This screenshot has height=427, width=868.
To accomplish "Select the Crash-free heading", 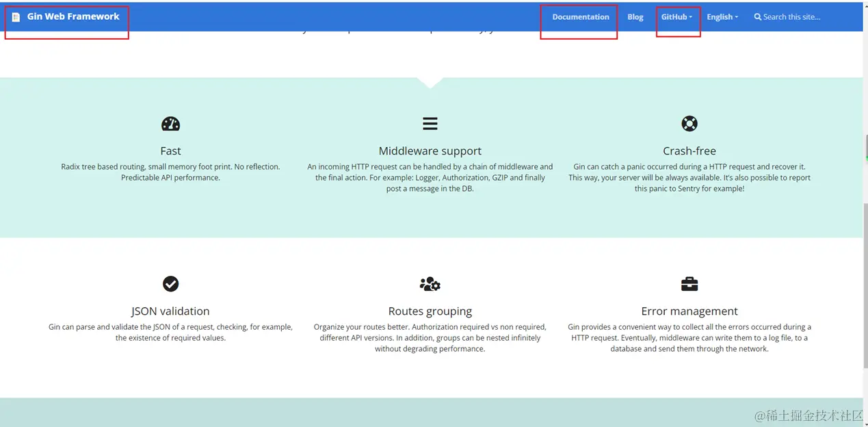I will (x=689, y=151).
